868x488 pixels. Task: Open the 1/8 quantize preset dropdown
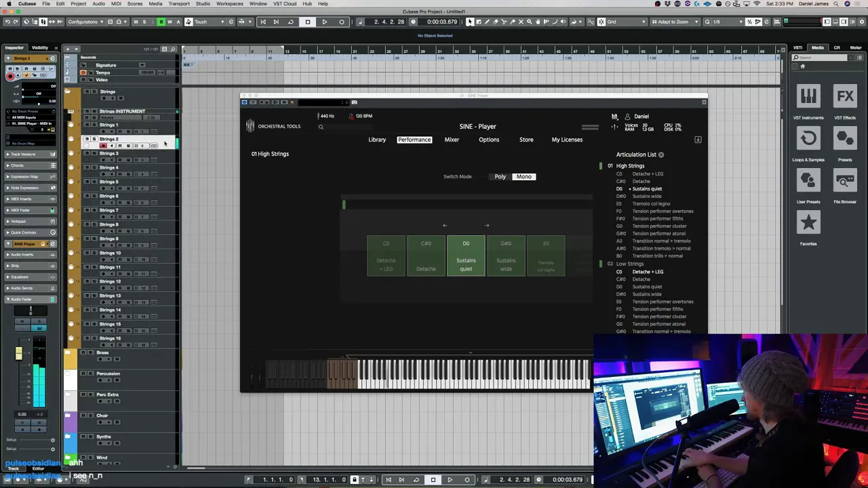coord(728,22)
